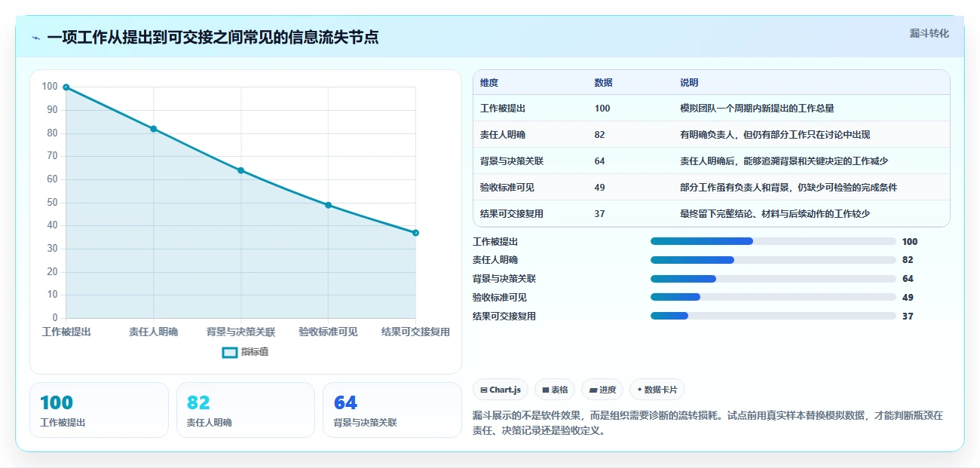Click the Chart.js tag chip

[x=501, y=390]
